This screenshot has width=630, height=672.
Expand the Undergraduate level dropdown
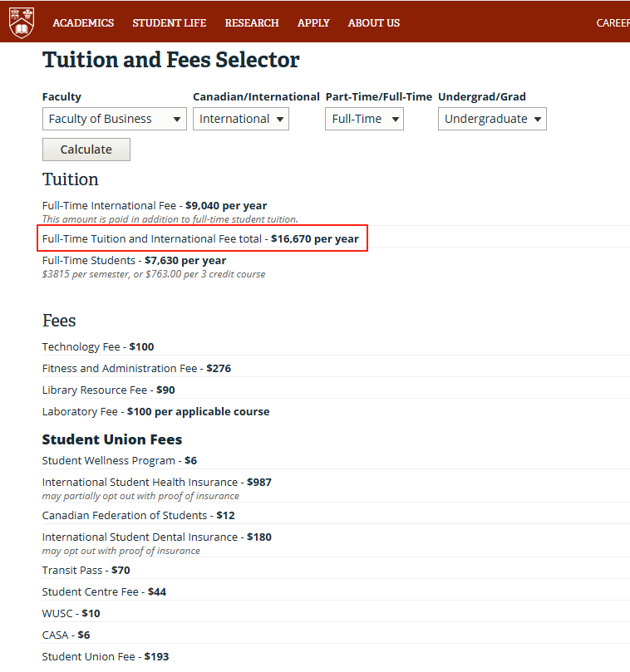(x=492, y=119)
